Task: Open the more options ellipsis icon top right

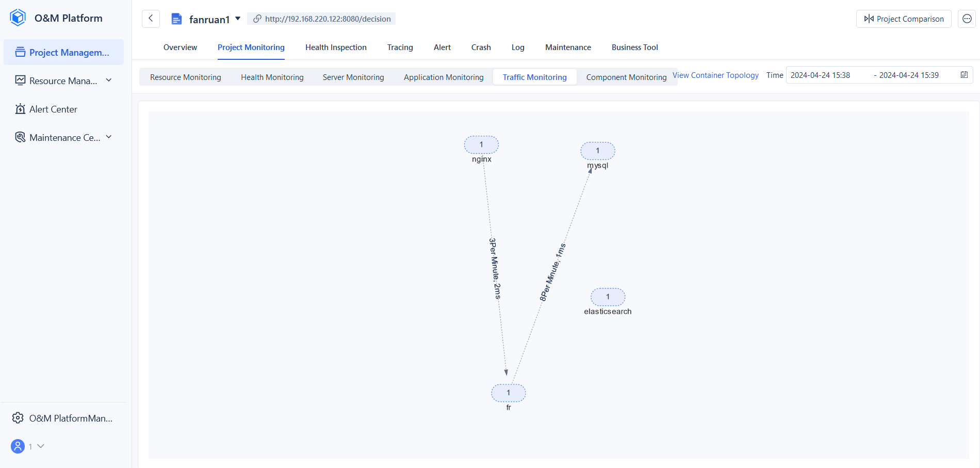Action: (967, 19)
